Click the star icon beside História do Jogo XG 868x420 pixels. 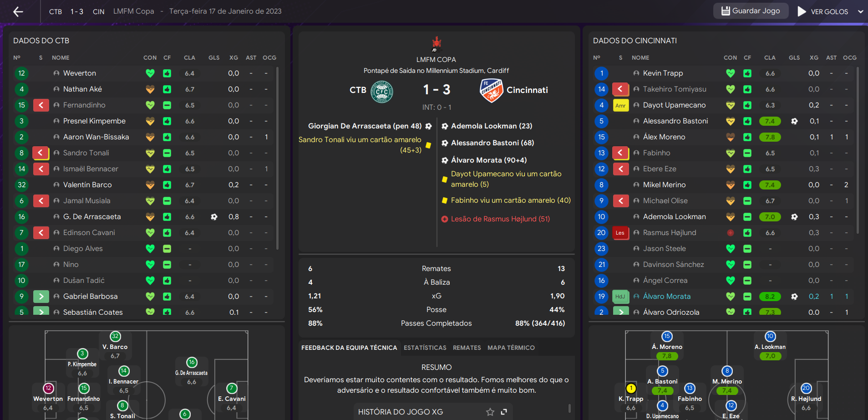pos(490,412)
